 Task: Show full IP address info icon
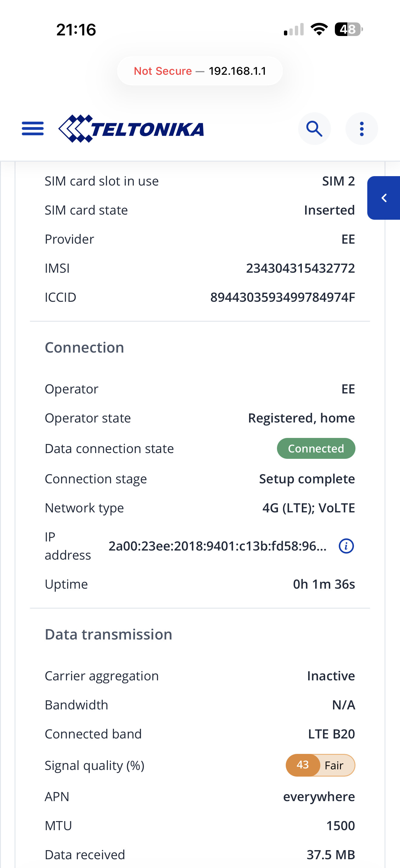point(346,546)
